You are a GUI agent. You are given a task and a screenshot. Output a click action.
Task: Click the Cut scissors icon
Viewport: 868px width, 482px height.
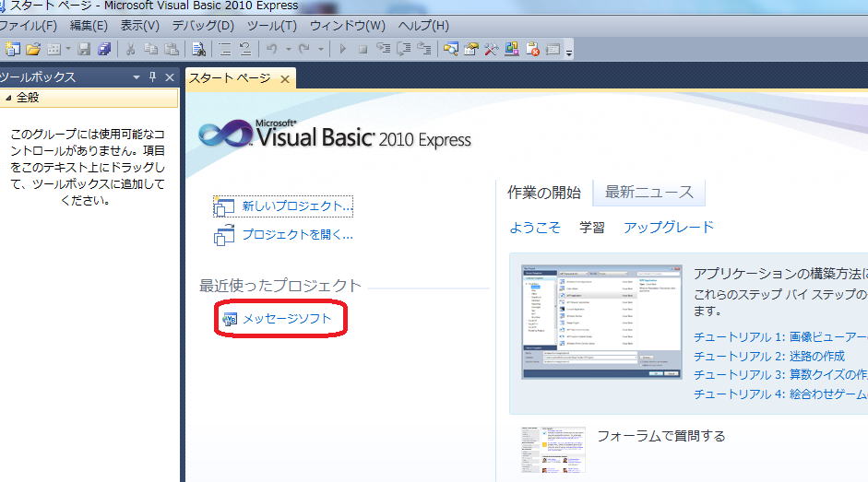point(131,49)
